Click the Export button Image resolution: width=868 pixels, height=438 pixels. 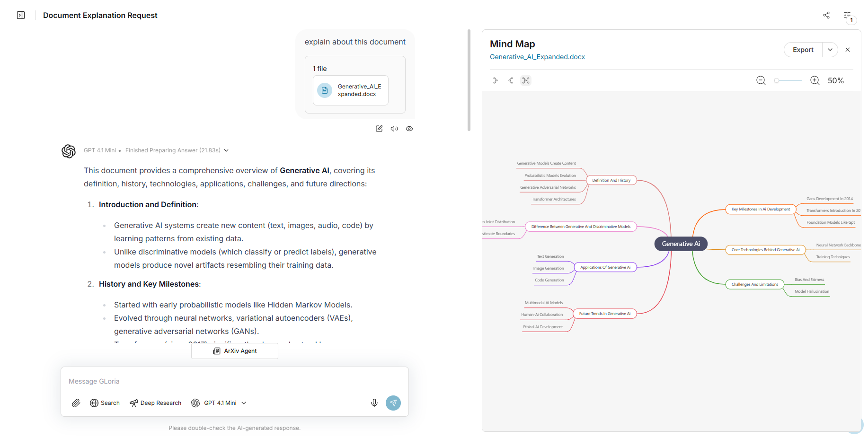[803, 50]
